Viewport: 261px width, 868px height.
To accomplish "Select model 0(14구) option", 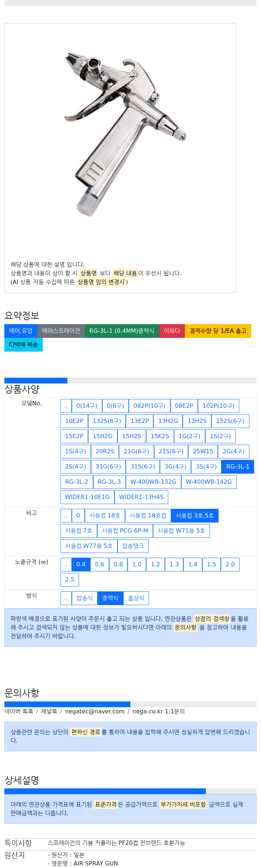I will [x=87, y=406].
